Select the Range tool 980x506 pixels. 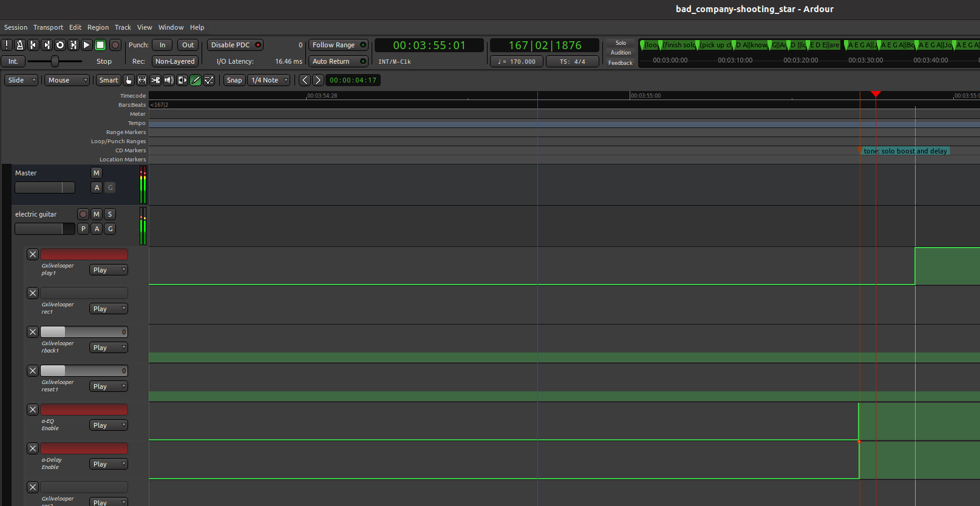(x=142, y=80)
